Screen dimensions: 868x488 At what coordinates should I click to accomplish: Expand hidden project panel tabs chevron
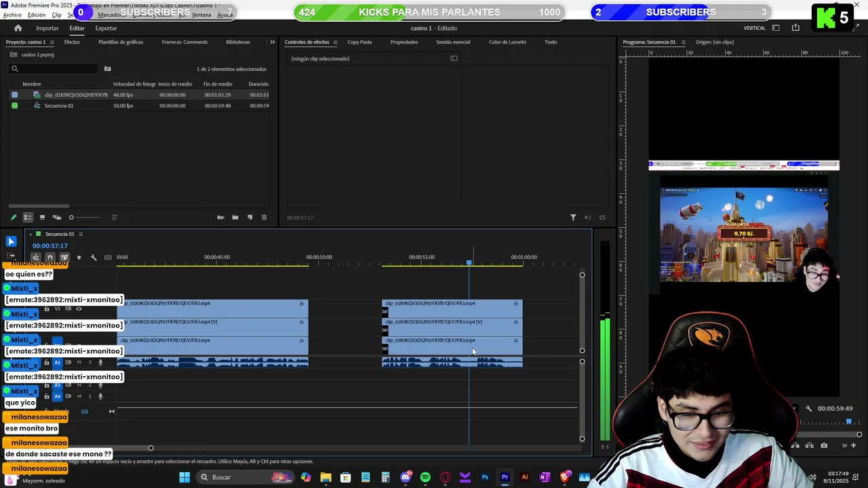(x=272, y=42)
